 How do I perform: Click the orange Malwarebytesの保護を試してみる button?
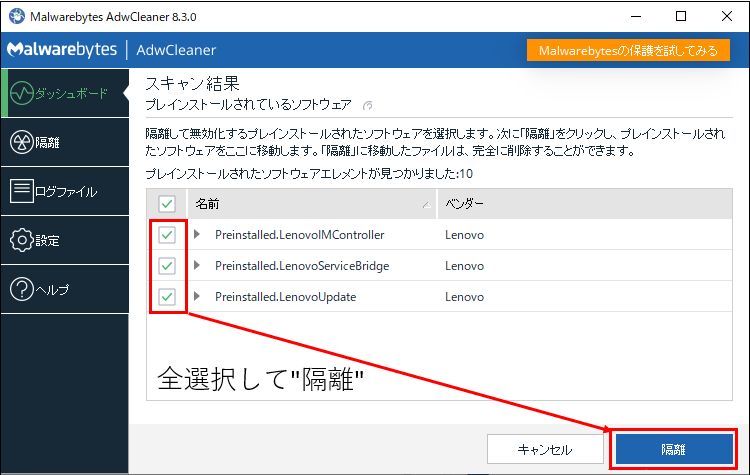629,50
